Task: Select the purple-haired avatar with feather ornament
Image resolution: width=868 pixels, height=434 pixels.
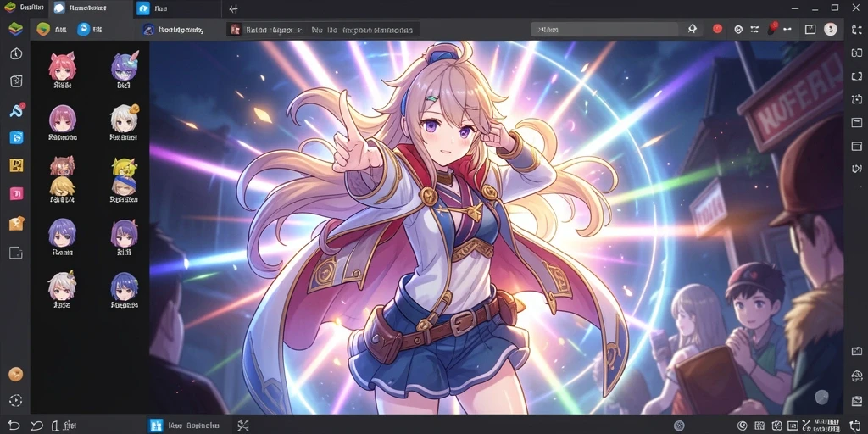Action: pyautogui.click(x=125, y=66)
